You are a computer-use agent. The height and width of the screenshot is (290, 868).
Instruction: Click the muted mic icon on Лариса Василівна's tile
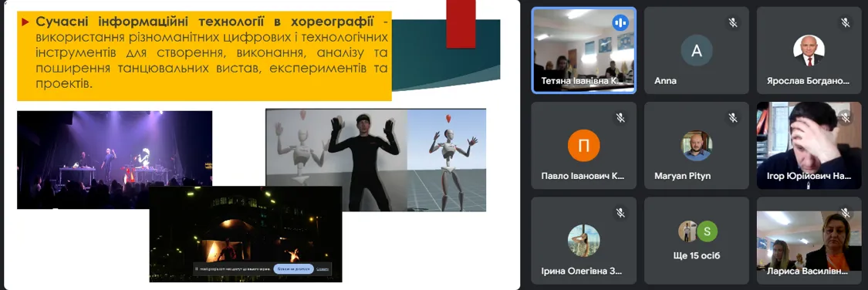(846, 213)
